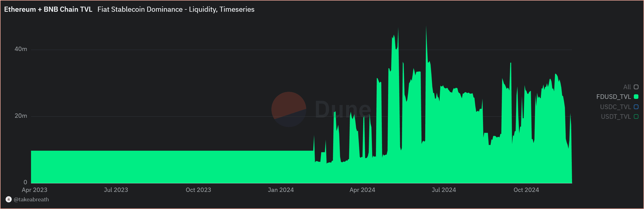Open the @takeabreath author profile link
The image size is (644, 209).
[31, 199]
